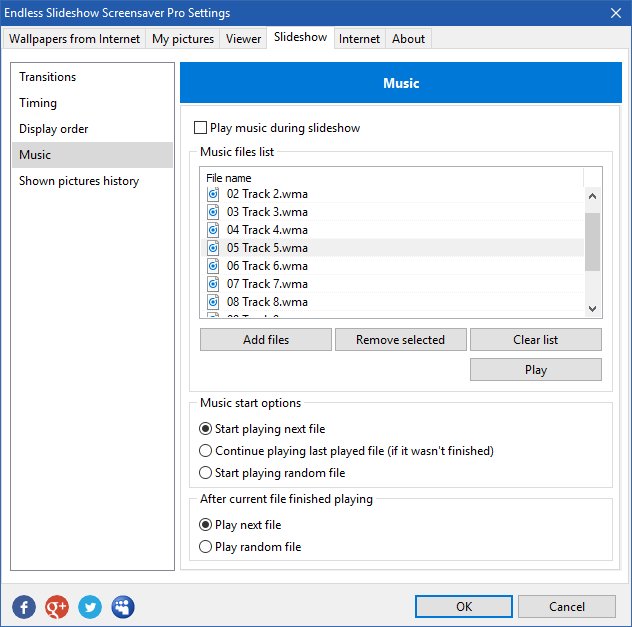This screenshot has height=627, width=632.
Task: Open the Facebook social icon
Action: [24, 606]
